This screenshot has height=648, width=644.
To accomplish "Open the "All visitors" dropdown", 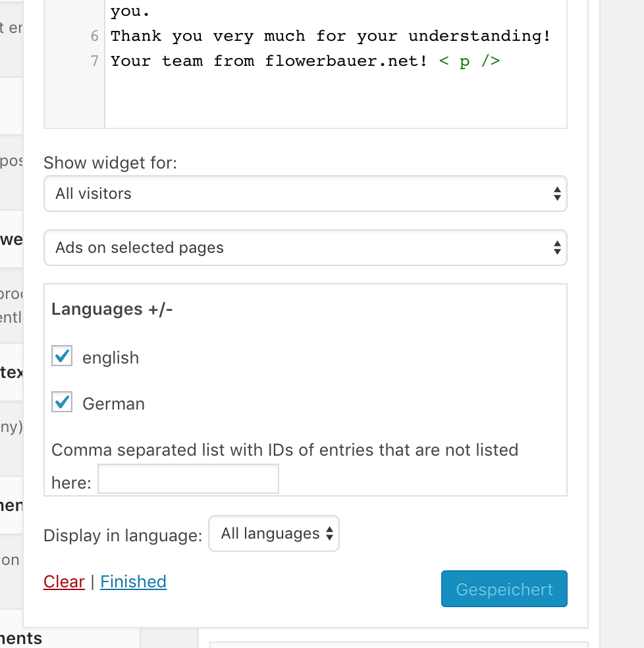I will [x=305, y=194].
